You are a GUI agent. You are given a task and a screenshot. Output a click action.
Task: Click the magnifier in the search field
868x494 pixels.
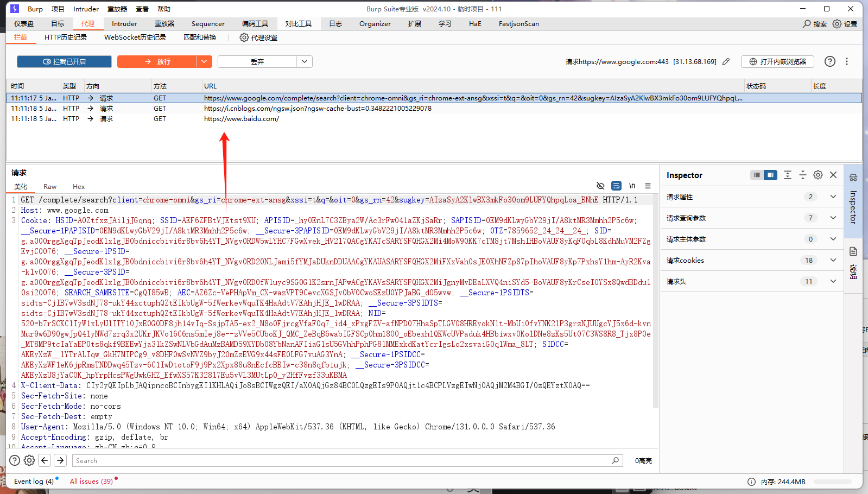[616, 460]
